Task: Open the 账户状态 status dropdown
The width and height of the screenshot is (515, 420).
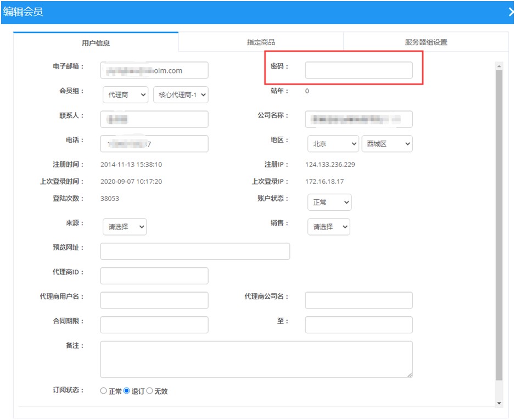Action: 329,203
